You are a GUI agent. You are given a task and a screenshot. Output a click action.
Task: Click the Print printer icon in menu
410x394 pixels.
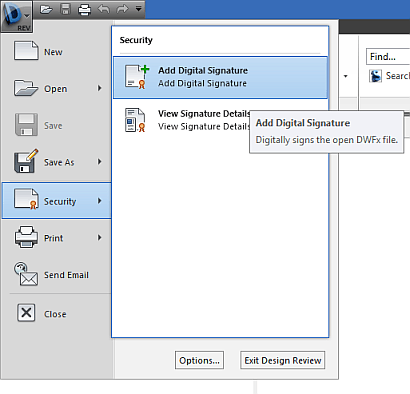[26, 237]
